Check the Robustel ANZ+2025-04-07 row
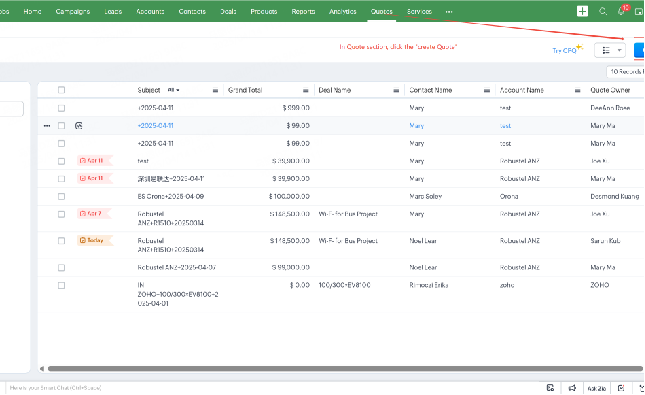 [x=61, y=267]
